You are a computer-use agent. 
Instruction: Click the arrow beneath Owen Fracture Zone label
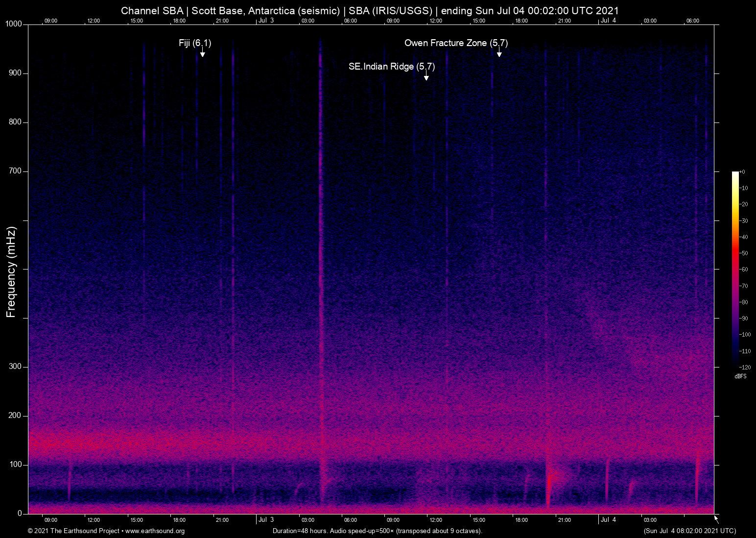tap(499, 53)
